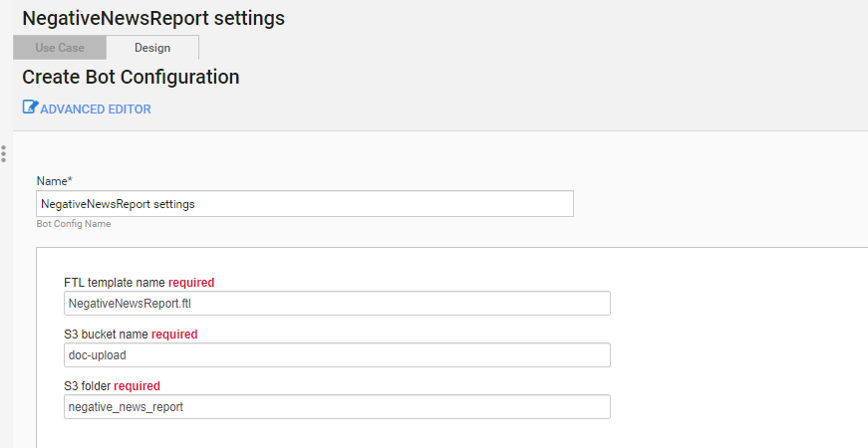Focus the FTL template name field

pyautogui.click(x=337, y=303)
